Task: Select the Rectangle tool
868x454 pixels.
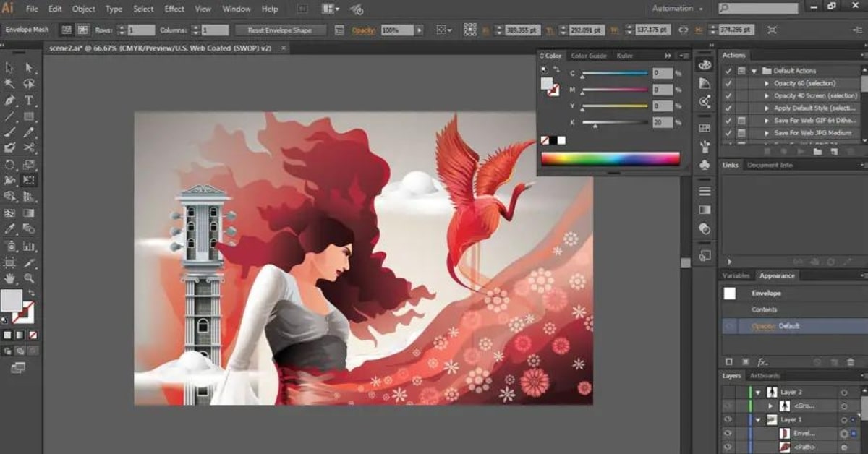Action: (x=29, y=116)
